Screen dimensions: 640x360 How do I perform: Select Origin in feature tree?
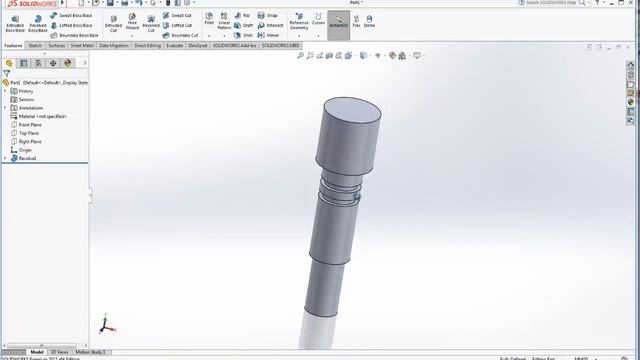click(21, 150)
